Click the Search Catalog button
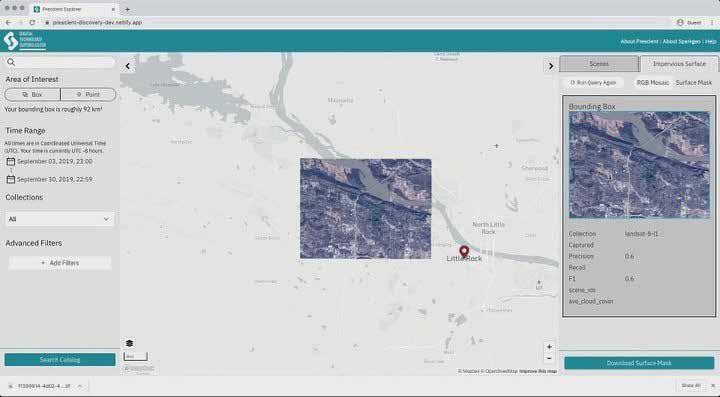 tap(60, 360)
